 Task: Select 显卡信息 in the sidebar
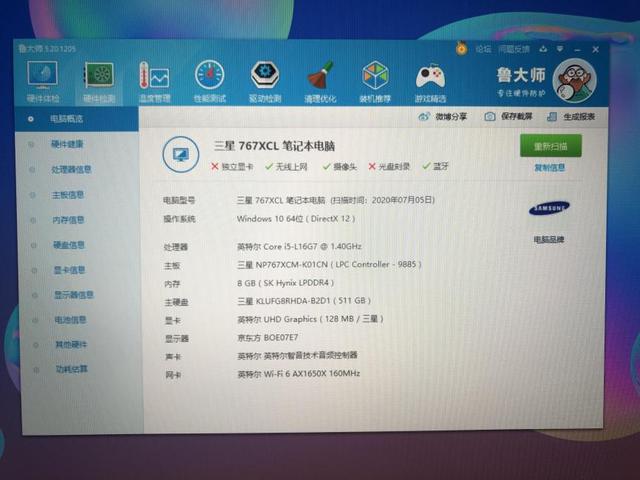click(x=69, y=270)
